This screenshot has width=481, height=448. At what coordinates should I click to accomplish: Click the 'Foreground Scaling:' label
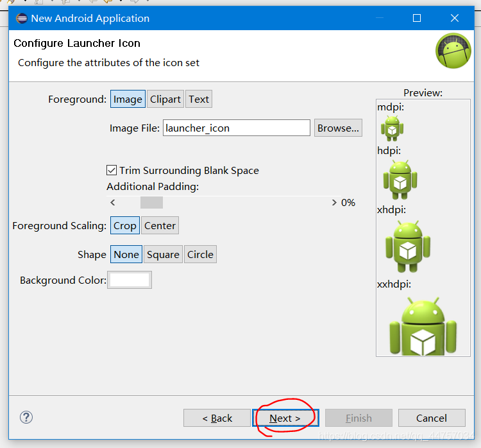[x=59, y=226]
